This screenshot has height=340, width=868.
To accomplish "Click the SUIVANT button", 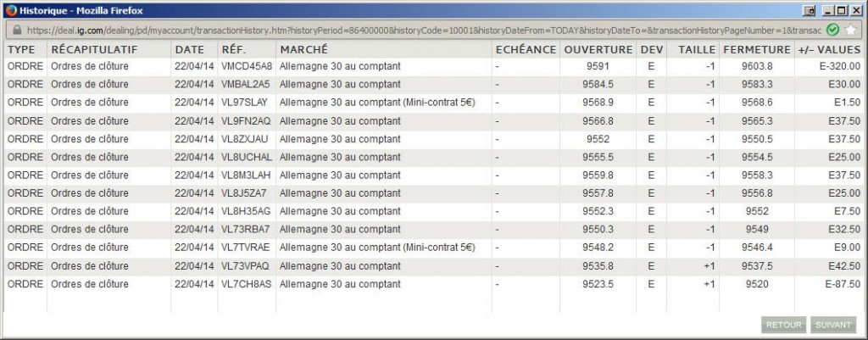I will 833,325.
